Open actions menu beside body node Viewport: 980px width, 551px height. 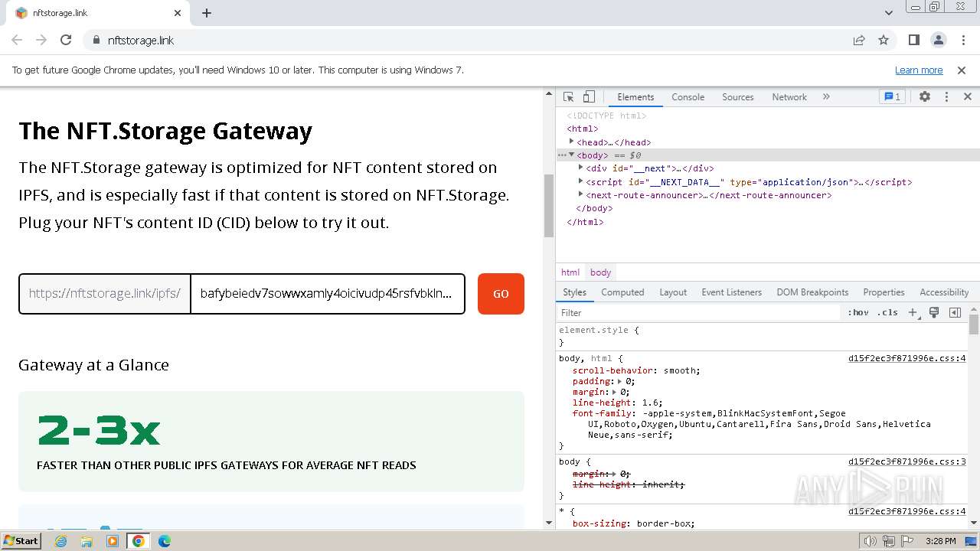(x=561, y=155)
